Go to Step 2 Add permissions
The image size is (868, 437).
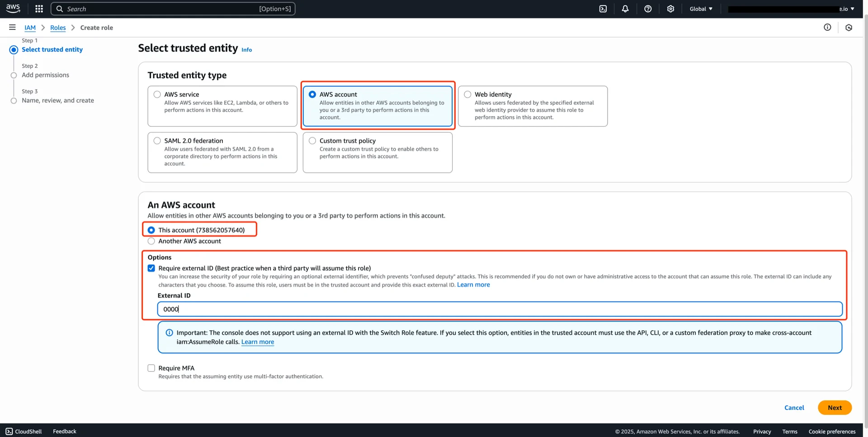click(x=45, y=75)
